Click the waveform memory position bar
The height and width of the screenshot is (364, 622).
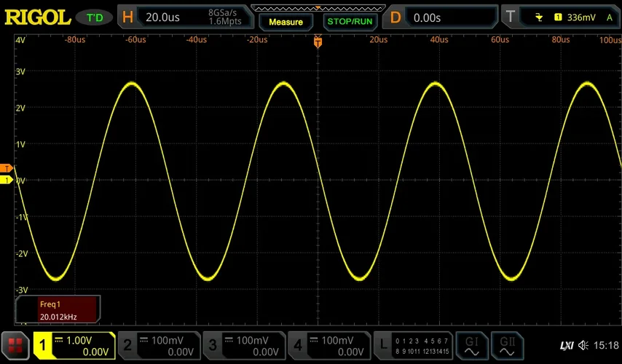(318, 8)
